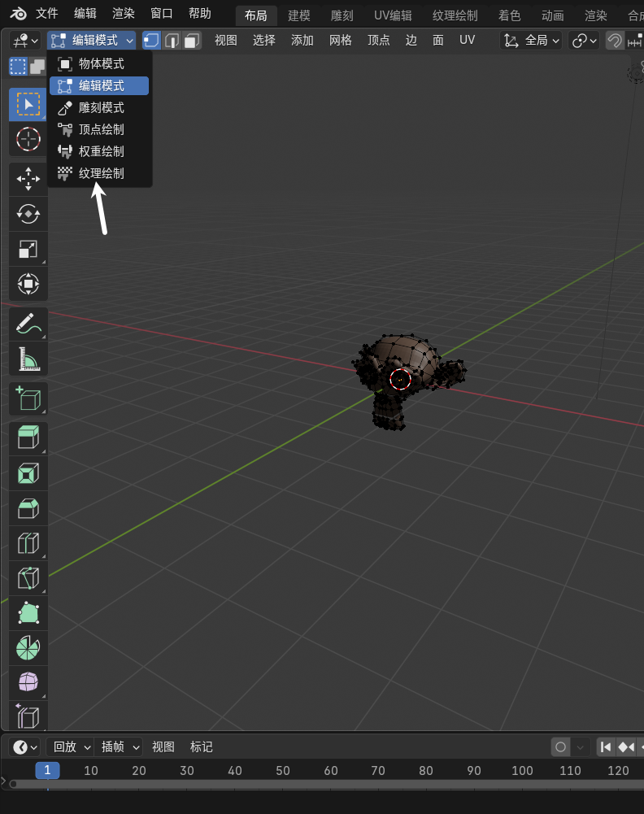Open the 编辑模式 mode dropdown

[91, 41]
